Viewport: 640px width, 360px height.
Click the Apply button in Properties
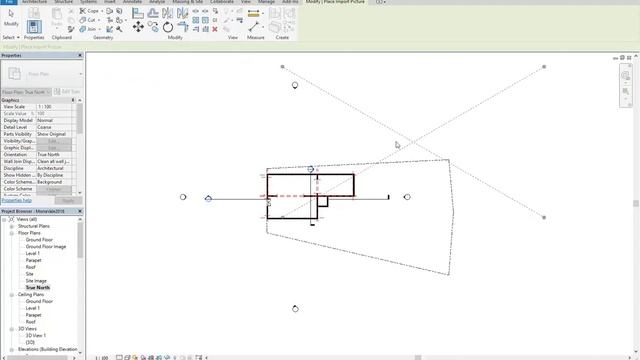point(68,200)
